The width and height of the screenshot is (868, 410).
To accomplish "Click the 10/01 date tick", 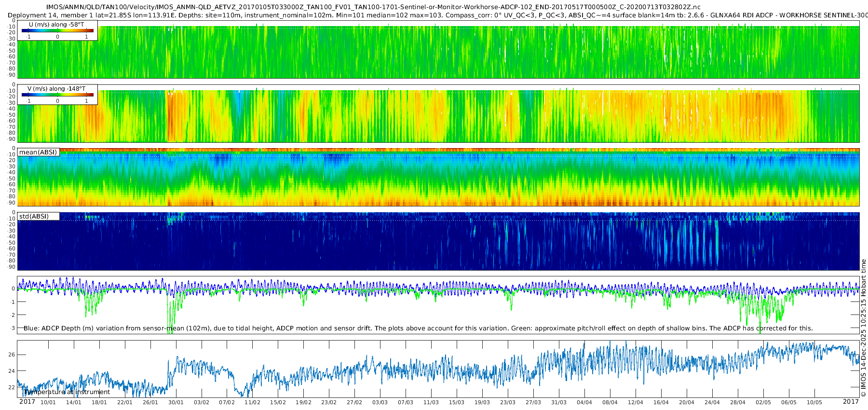I will (48, 402).
